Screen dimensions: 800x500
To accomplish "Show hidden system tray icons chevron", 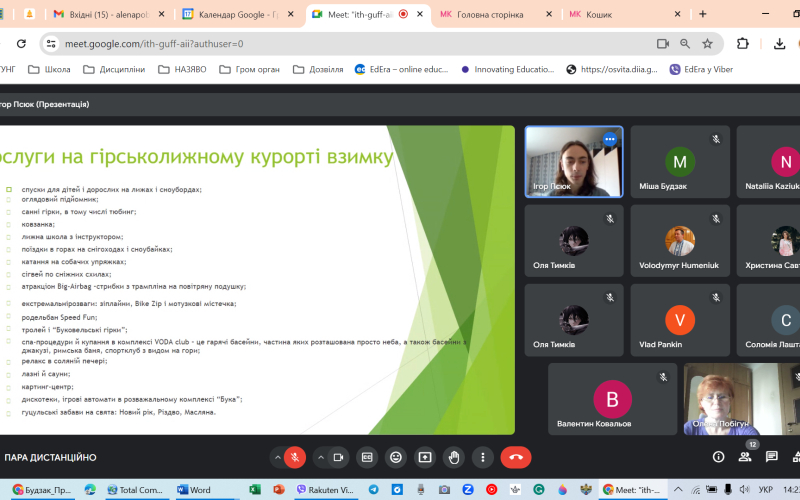I will (678, 490).
